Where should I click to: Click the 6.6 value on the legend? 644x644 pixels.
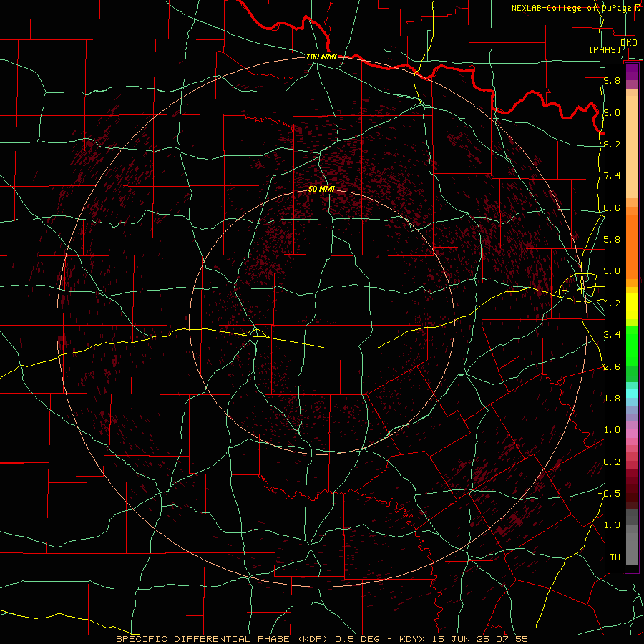point(612,208)
